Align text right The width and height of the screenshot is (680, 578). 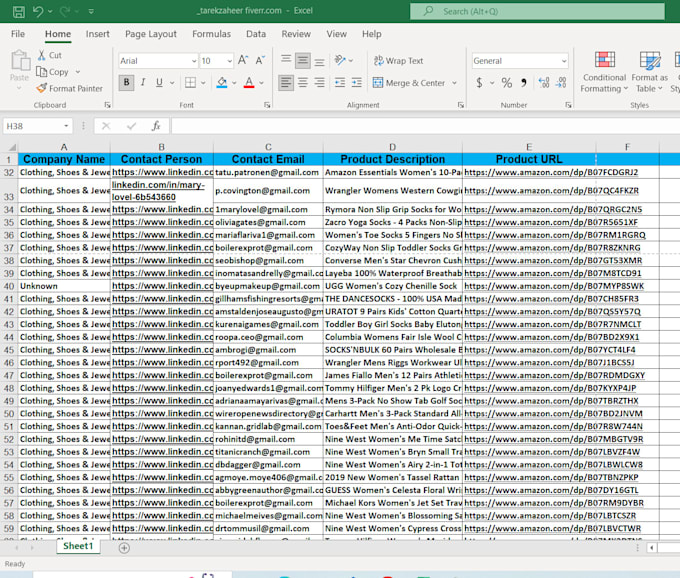coord(320,82)
